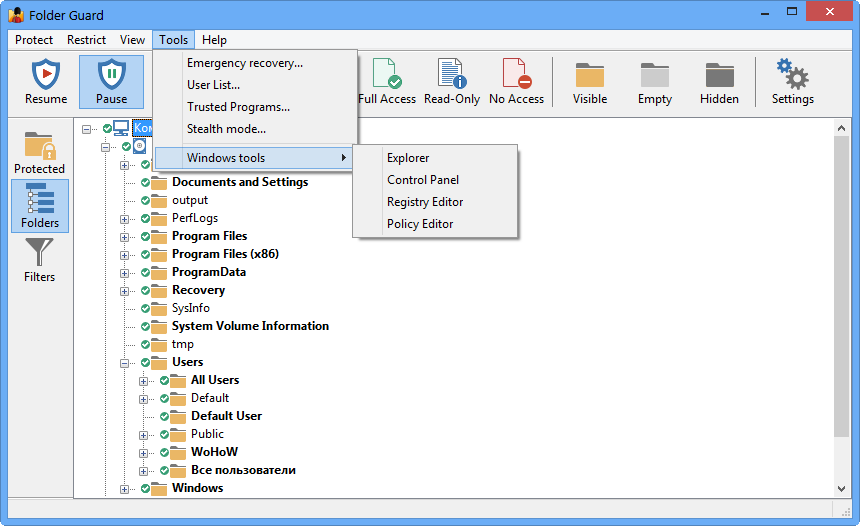
Task: Open Control Panel from the submenu
Action: (x=435, y=180)
